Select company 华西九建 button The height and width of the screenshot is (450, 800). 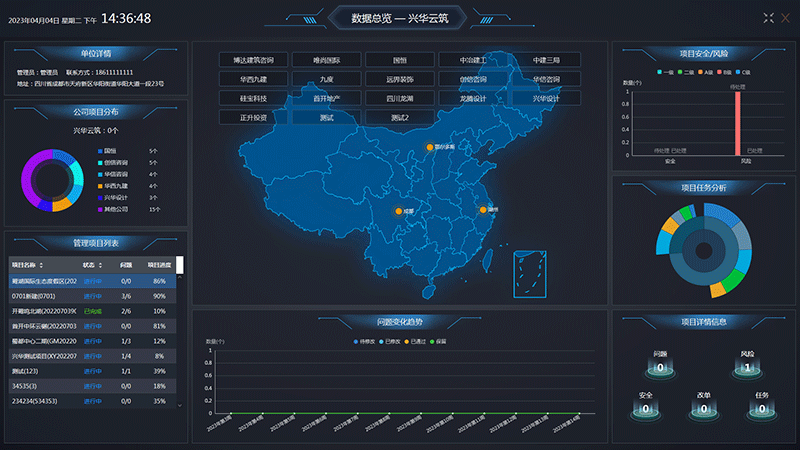tap(254, 79)
